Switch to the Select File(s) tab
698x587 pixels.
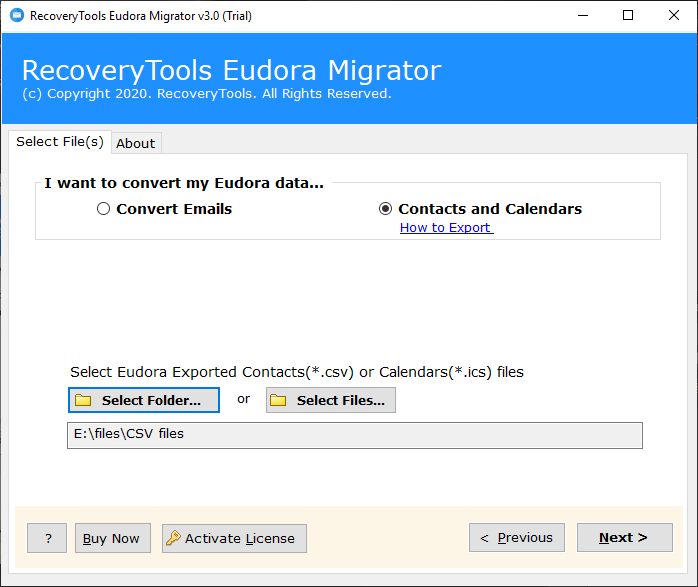(60, 142)
